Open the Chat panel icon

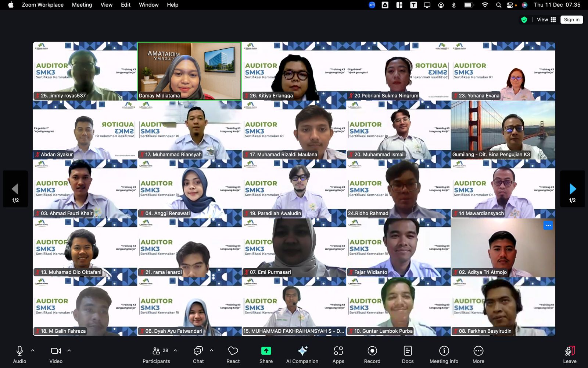click(x=198, y=351)
